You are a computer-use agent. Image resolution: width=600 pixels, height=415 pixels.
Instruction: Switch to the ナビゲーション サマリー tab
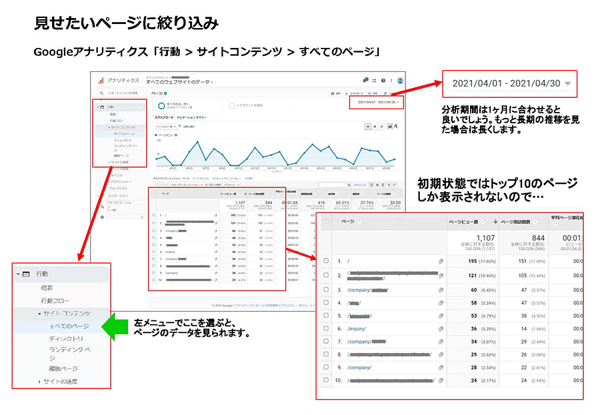pos(192,117)
